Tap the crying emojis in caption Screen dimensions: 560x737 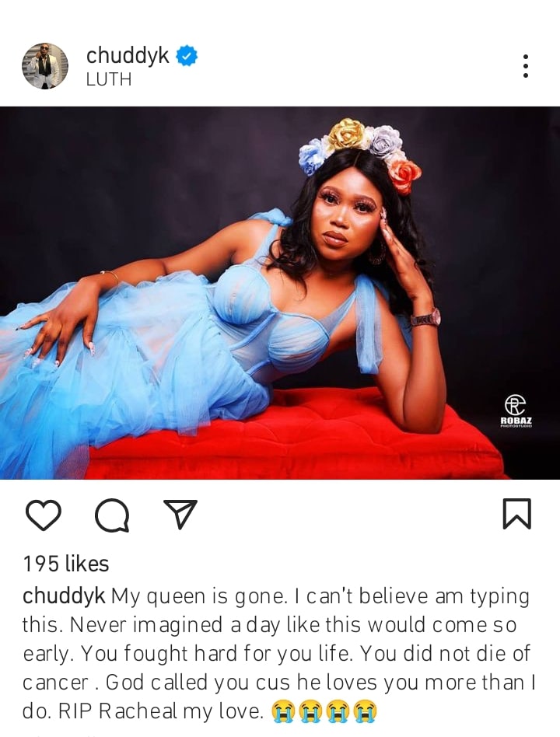click(324, 711)
